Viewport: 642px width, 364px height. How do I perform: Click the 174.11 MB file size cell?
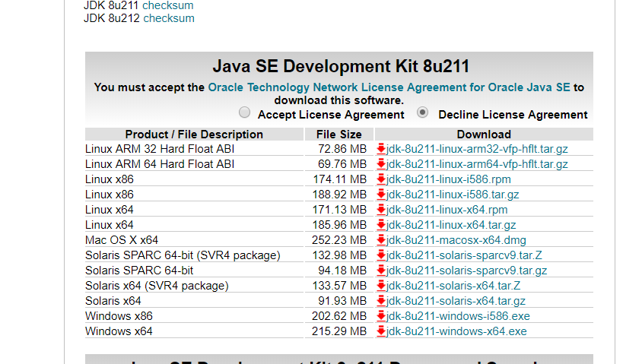340,179
